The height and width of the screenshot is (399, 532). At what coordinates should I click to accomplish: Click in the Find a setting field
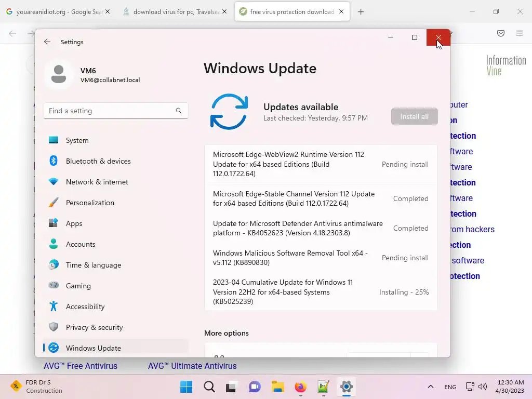pyautogui.click(x=116, y=111)
